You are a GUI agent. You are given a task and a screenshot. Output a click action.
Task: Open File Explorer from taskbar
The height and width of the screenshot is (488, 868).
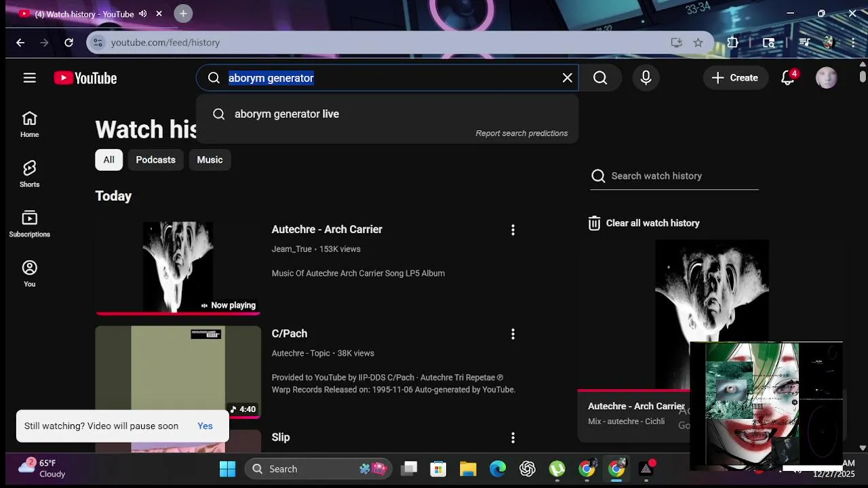click(468, 469)
